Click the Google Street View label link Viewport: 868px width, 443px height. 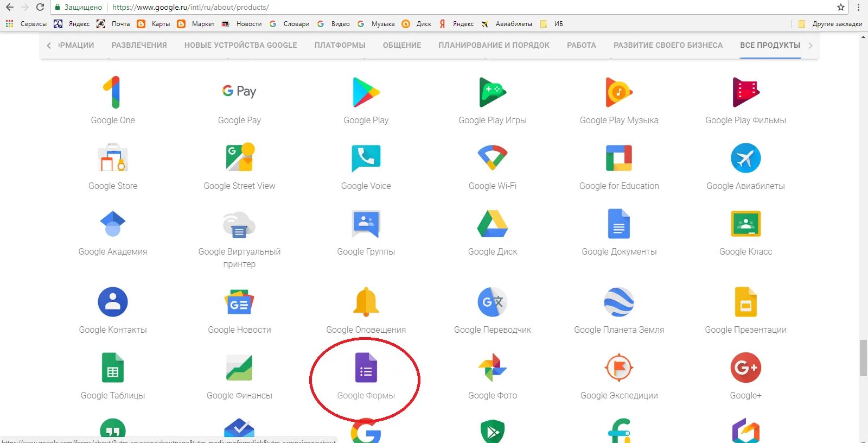pos(239,186)
